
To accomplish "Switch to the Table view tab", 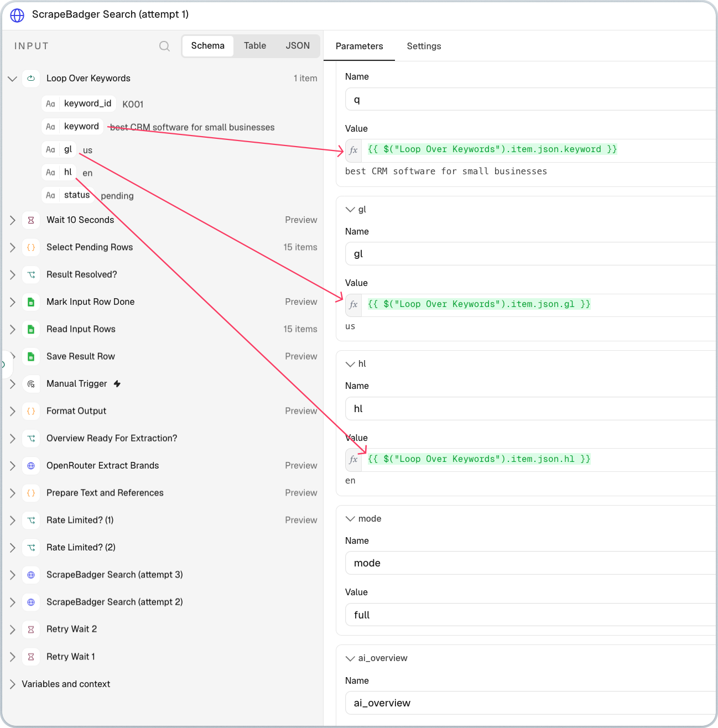I will 255,46.
